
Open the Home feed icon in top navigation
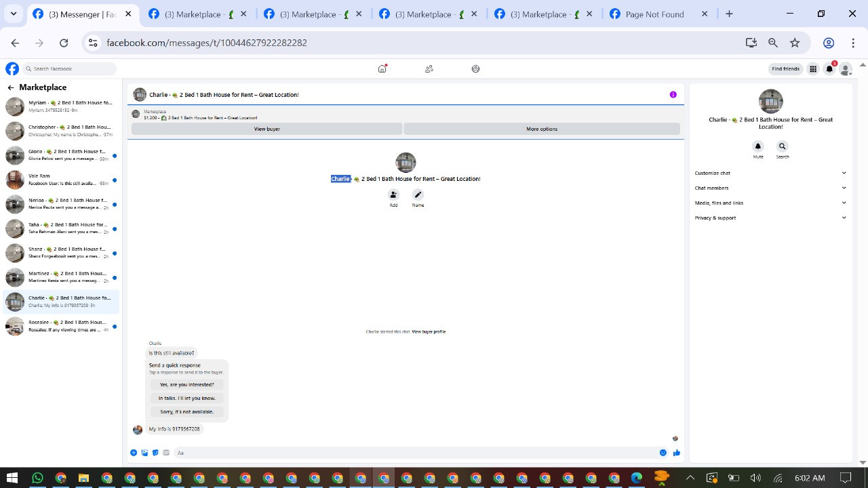[382, 68]
